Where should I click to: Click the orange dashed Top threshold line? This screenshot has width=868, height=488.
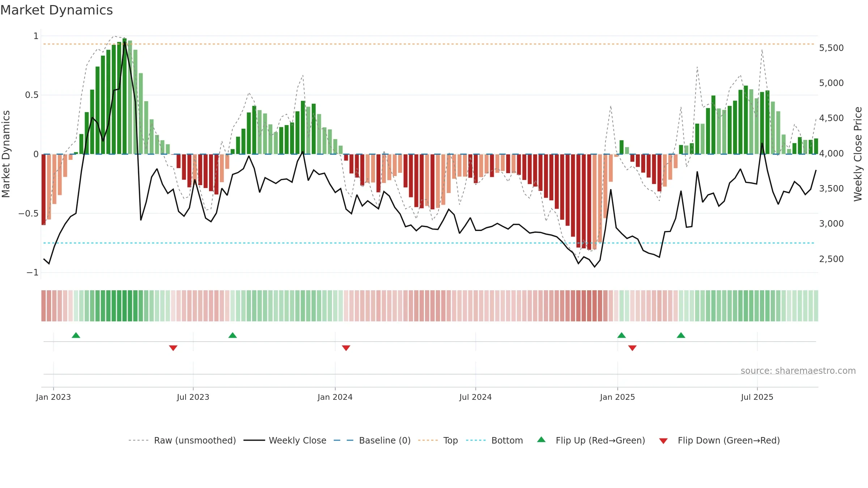coord(429,44)
